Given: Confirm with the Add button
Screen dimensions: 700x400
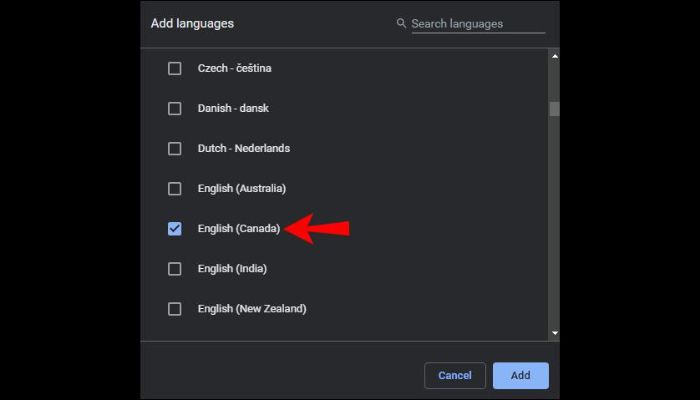Looking at the screenshot, I should (521, 375).
